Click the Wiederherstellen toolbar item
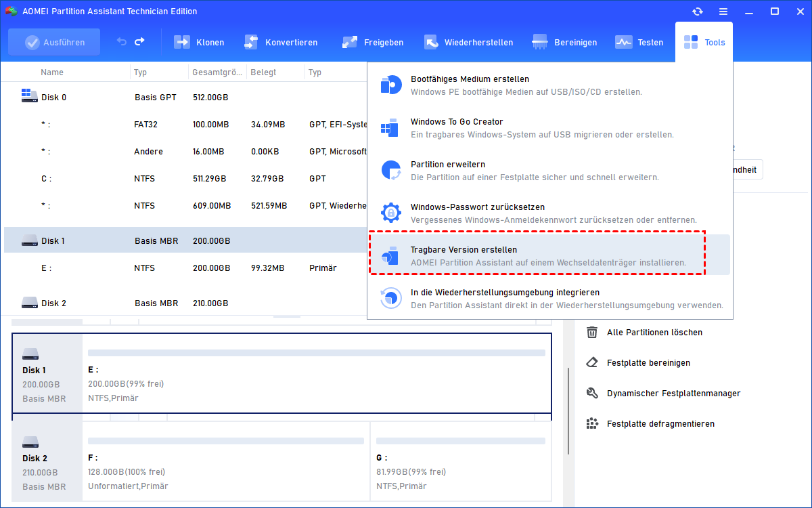 (468, 42)
